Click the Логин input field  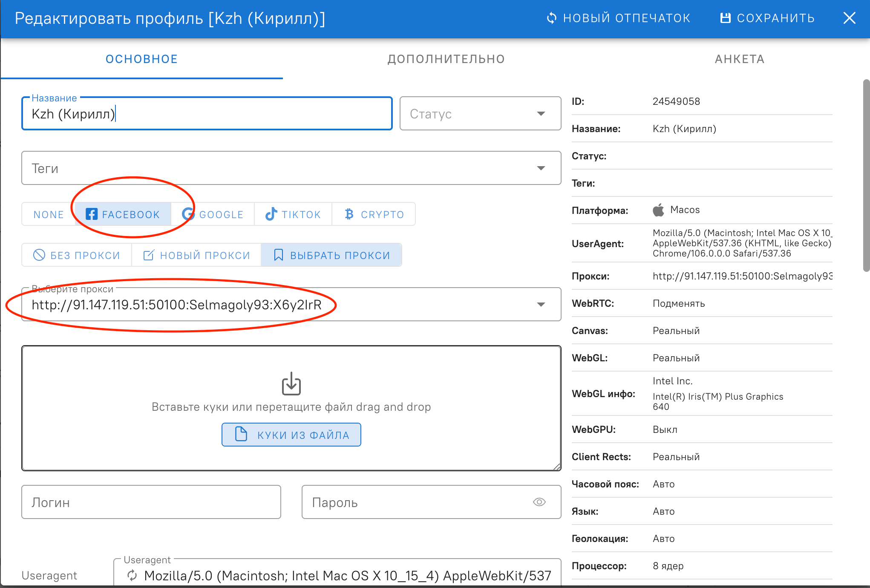pyautogui.click(x=151, y=502)
